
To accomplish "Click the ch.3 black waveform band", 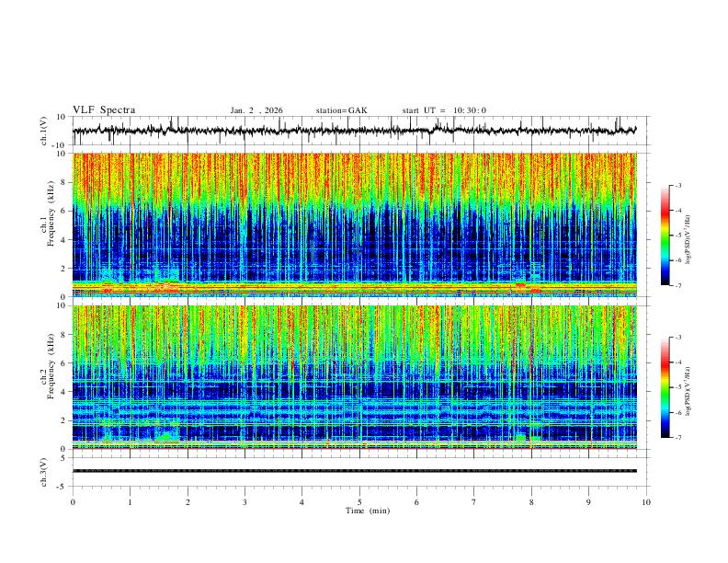I will pyautogui.click(x=355, y=471).
